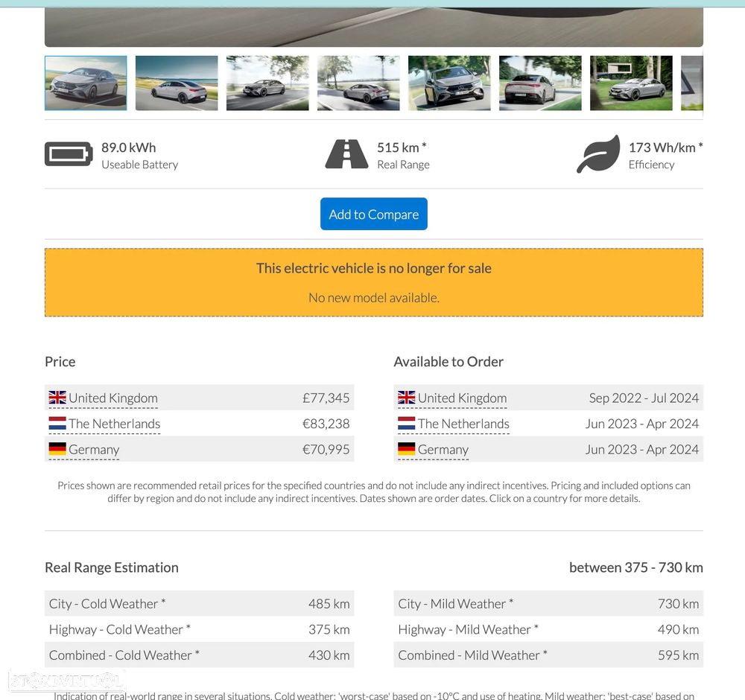745x700 pixels.
Task: Select fifth thumbnail with close front view
Action: pos(449,83)
